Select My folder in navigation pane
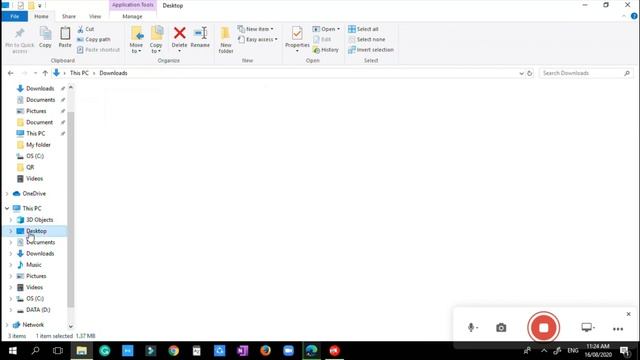640x360 pixels. pyautogui.click(x=38, y=145)
